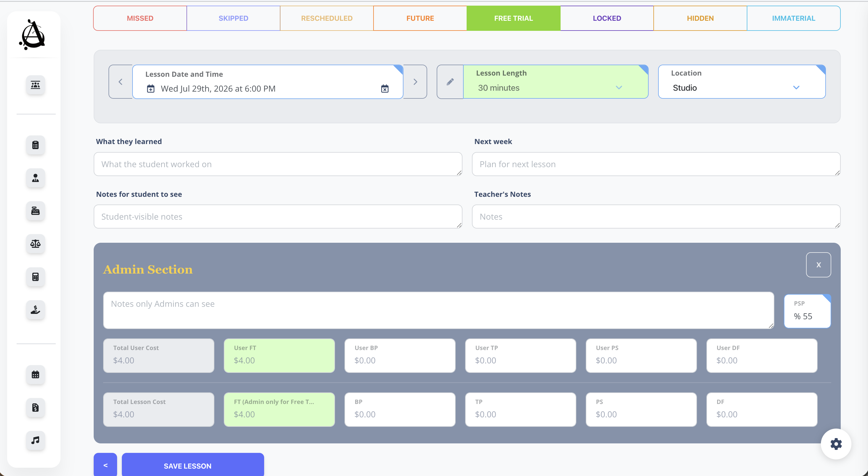This screenshot has height=476, width=868.
Task: Select the IMMATERIAL status tab
Action: (794, 18)
